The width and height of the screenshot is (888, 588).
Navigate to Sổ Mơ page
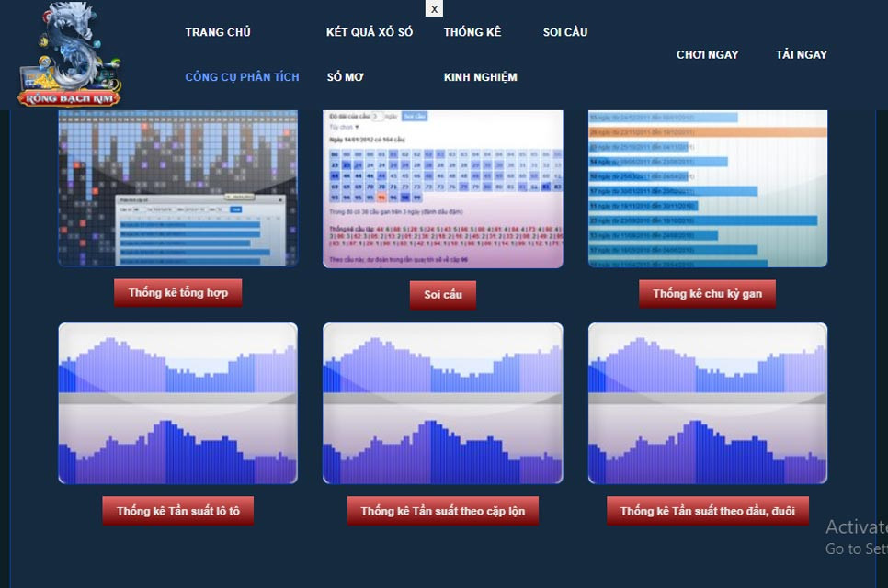(x=346, y=77)
